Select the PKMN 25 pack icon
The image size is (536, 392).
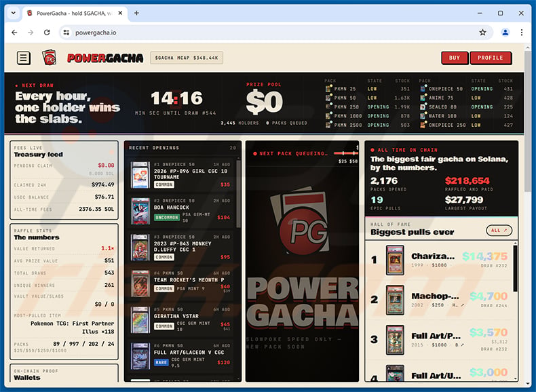tap(328, 89)
